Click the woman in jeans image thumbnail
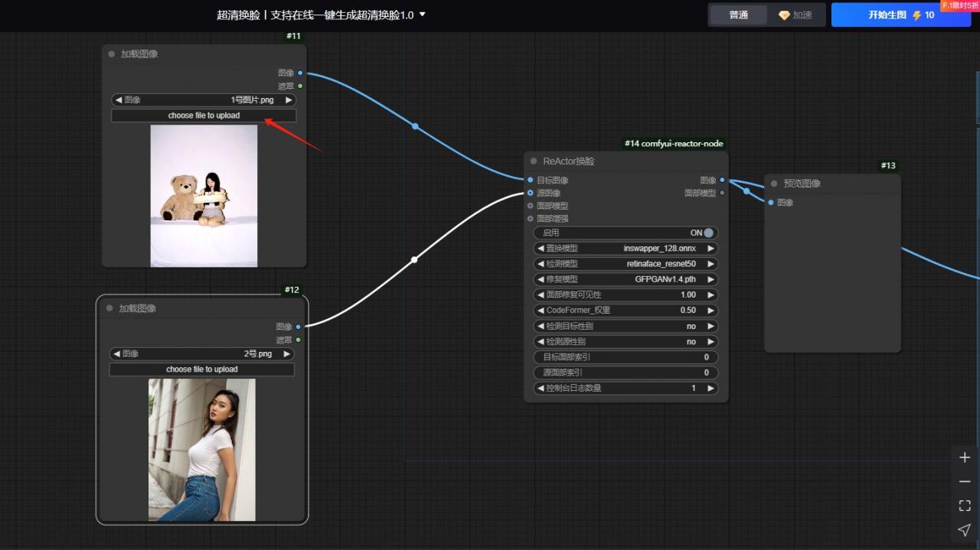The image size is (980, 550). [x=202, y=450]
